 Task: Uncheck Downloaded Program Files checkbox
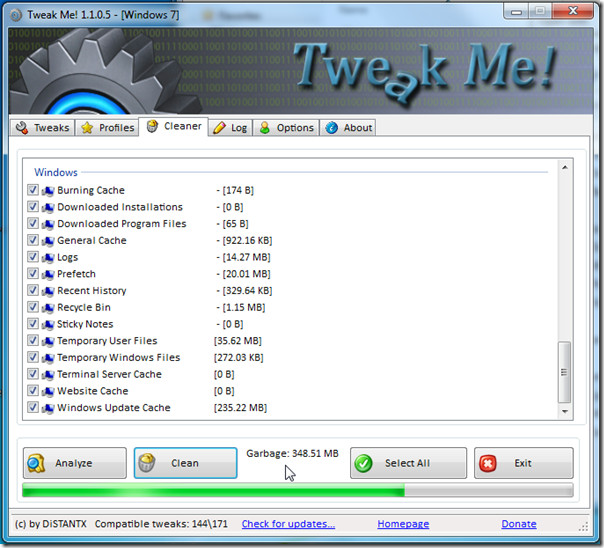pos(33,223)
